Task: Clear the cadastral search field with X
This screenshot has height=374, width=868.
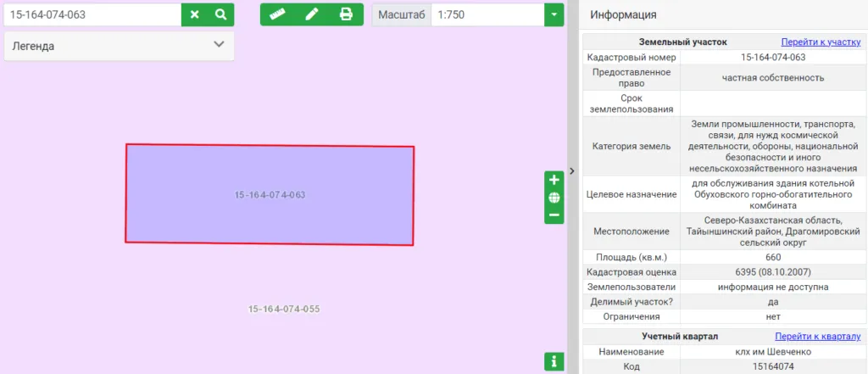Action: pos(195,14)
